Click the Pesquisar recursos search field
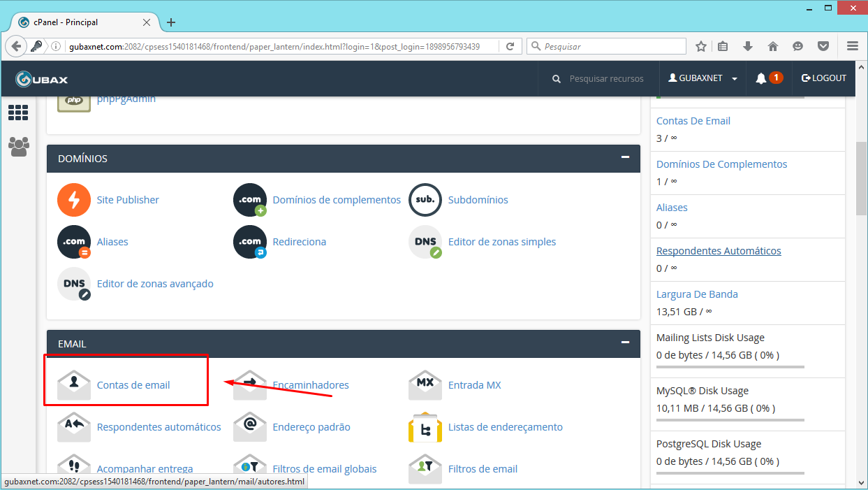868x490 pixels. pyautogui.click(x=606, y=79)
